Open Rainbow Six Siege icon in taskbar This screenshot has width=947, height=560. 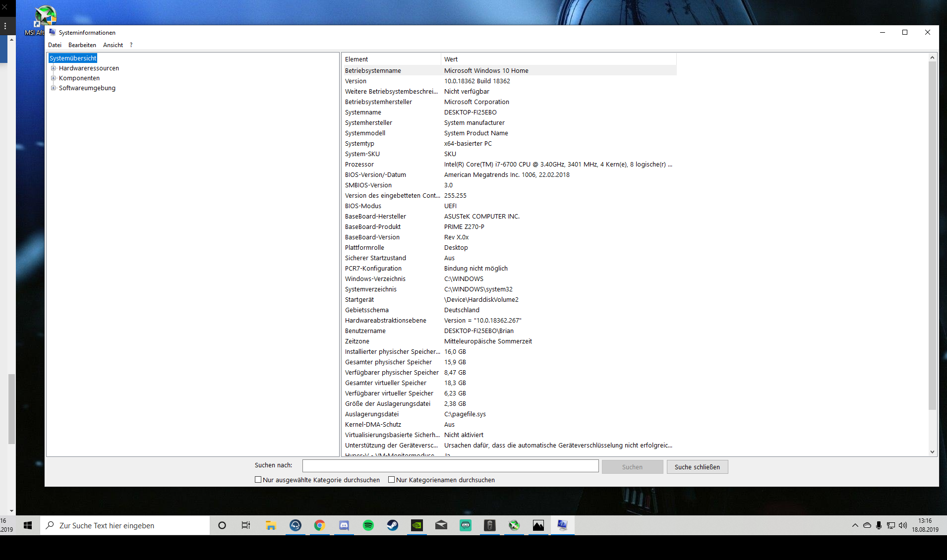click(x=490, y=525)
